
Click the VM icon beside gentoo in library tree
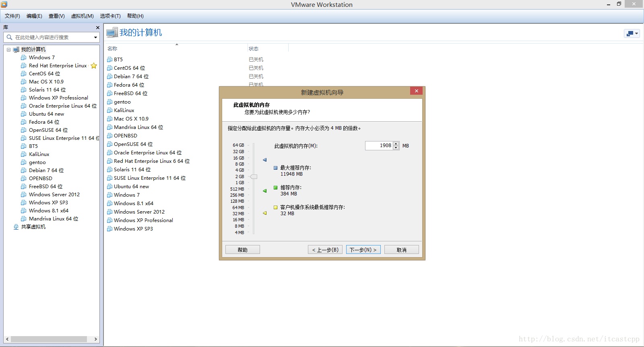coord(24,162)
